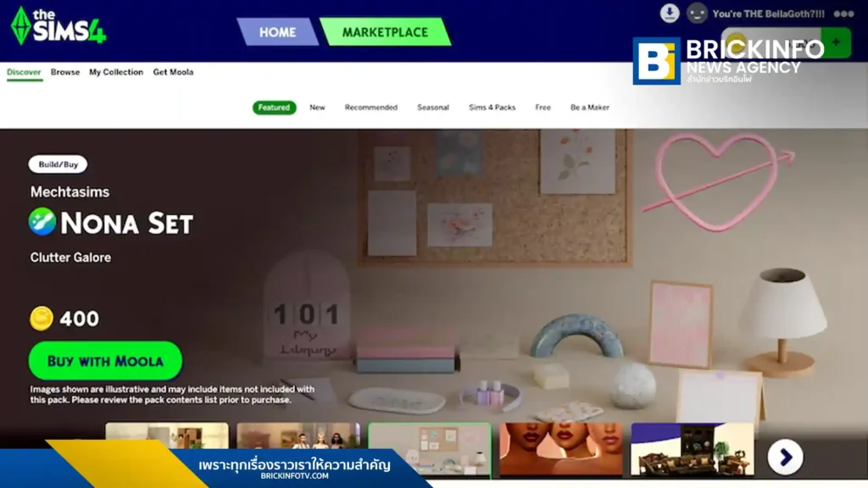Open the downloads arrow icon
Viewport: 868px width, 488px height.
(x=670, y=14)
